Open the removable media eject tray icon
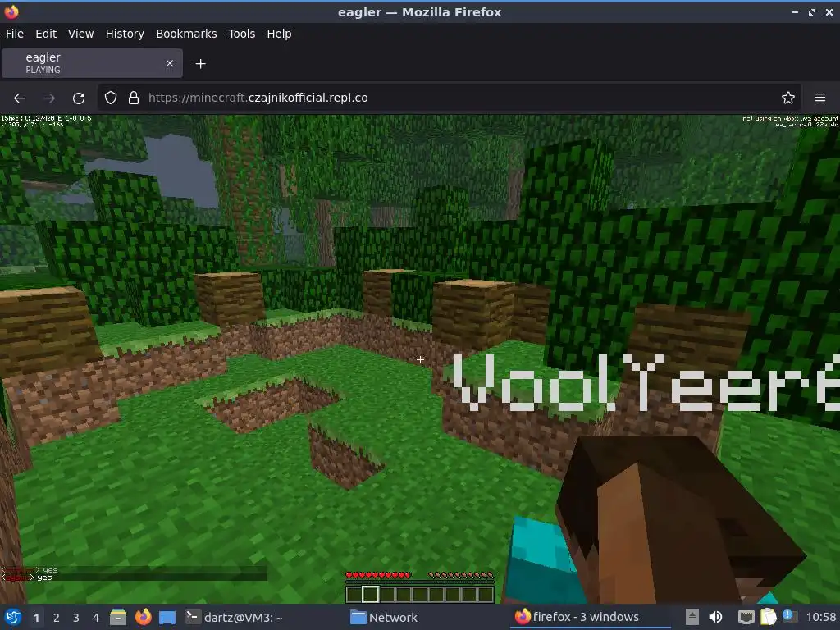Screen dimensions: 840x630 click(x=692, y=617)
